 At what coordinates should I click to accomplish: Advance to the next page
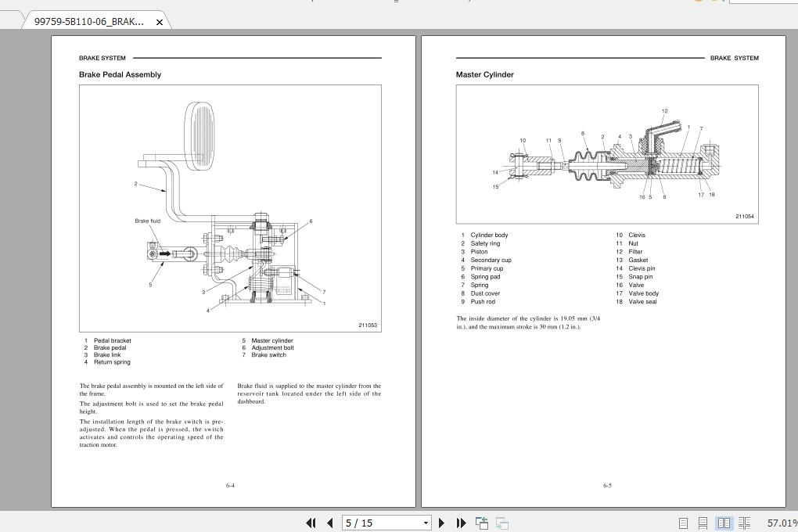pos(442,523)
